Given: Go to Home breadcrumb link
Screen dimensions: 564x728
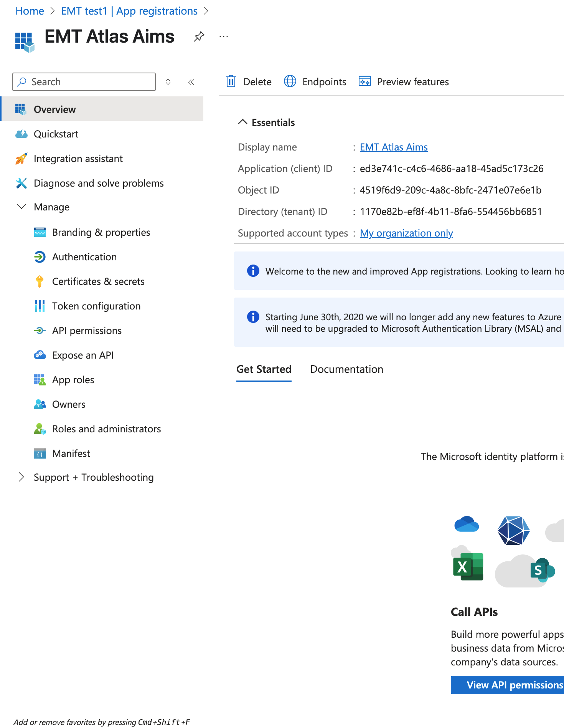Looking at the screenshot, I should 30,11.
